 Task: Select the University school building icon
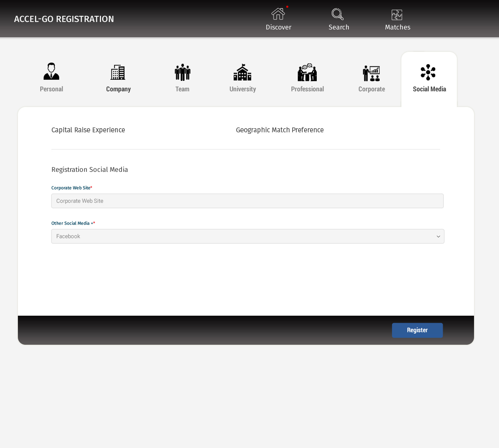243,72
